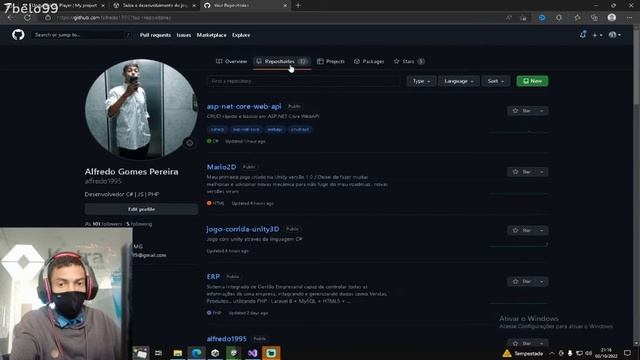Open the alfredo1995 repository link
Viewport: 640px width, 360px height.
click(227, 339)
